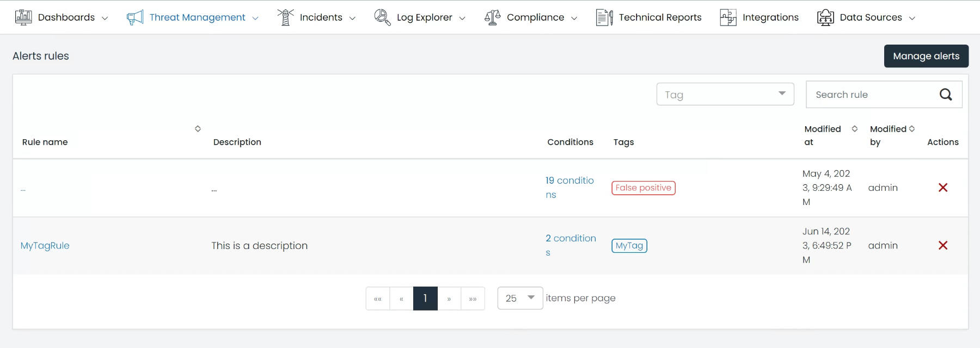Click the Description column header
This screenshot has height=348, width=980.
[x=237, y=142]
